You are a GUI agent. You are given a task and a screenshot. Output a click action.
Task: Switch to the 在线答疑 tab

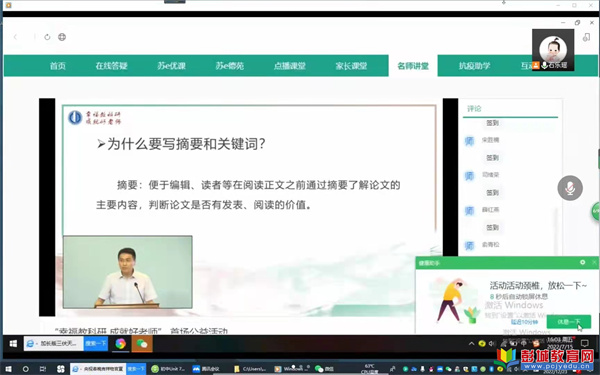click(x=111, y=66)
